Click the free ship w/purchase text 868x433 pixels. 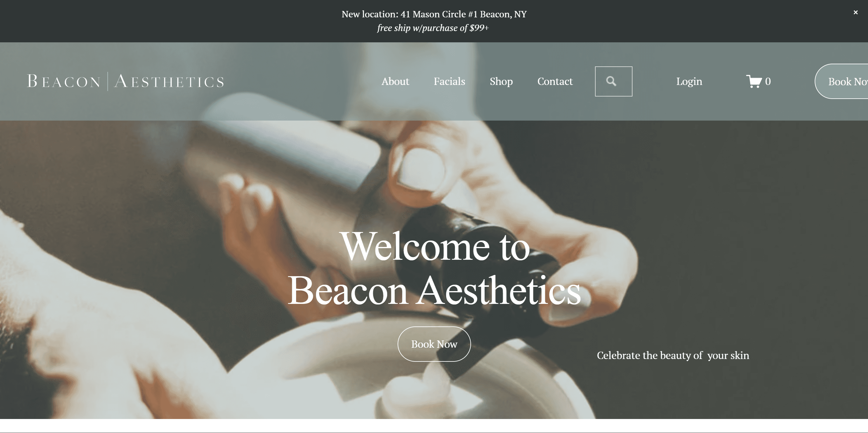coord(433,28)
